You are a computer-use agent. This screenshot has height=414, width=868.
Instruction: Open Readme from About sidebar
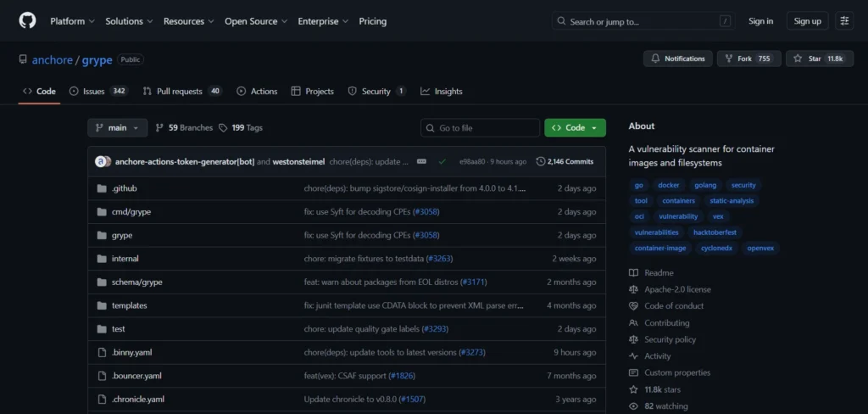pos(652,272)
